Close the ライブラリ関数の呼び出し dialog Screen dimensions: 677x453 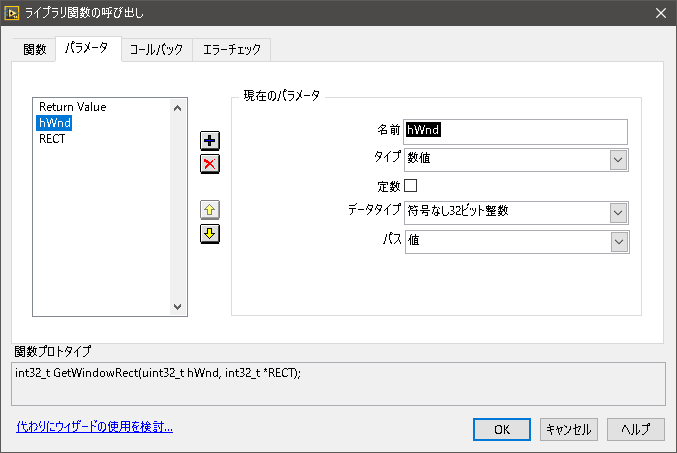click(661, 13)
